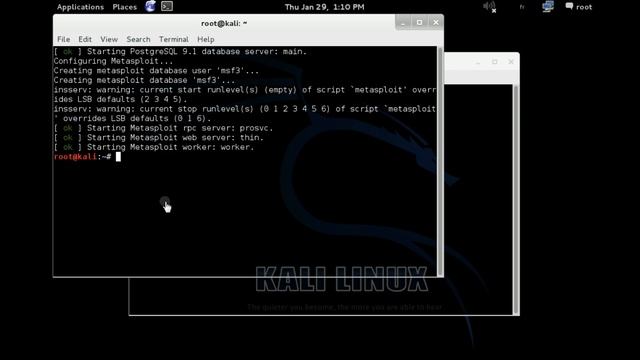Open the Edit menu in terminal
The height and width of the screenshot is (360, 640).
(x=85, y=39)
